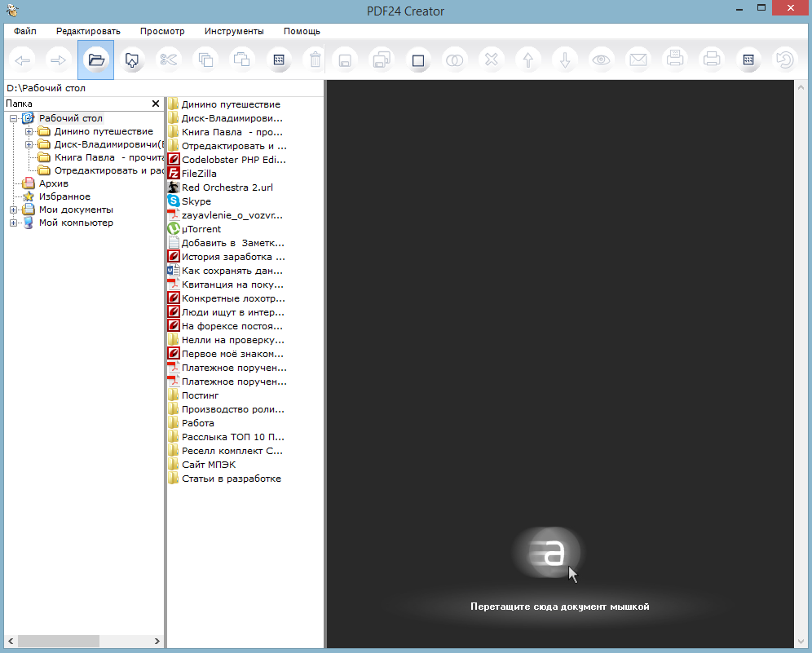Click the envelope email icon

coord(638,60)
